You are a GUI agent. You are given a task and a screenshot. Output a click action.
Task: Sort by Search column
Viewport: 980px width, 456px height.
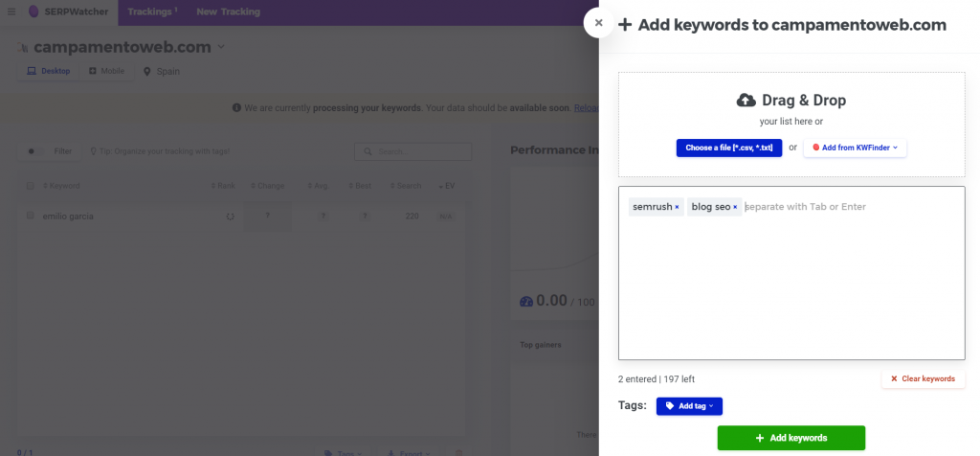pyautogui.click(x=406, y=186)
